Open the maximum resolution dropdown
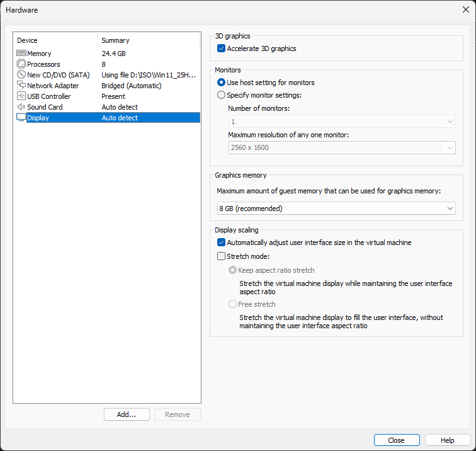 coord(342,147)
